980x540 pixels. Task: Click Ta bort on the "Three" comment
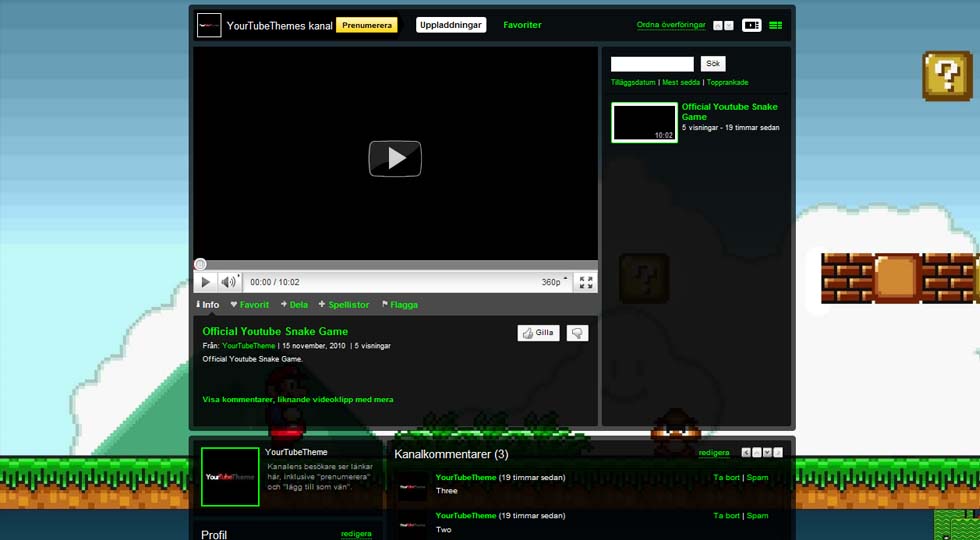(726, 478)
